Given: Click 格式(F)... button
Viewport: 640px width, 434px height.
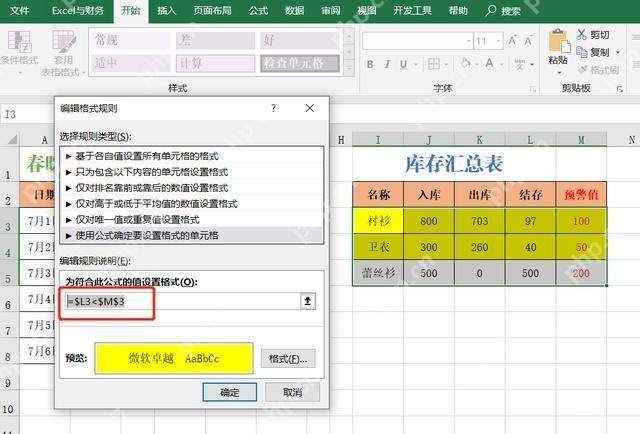Looking at the screenshot, I should click(288, 358).
